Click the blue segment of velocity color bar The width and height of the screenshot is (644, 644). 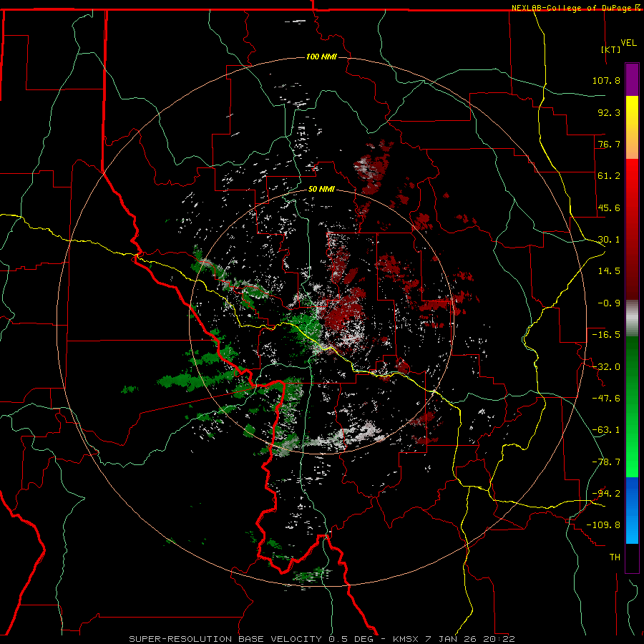632,510
